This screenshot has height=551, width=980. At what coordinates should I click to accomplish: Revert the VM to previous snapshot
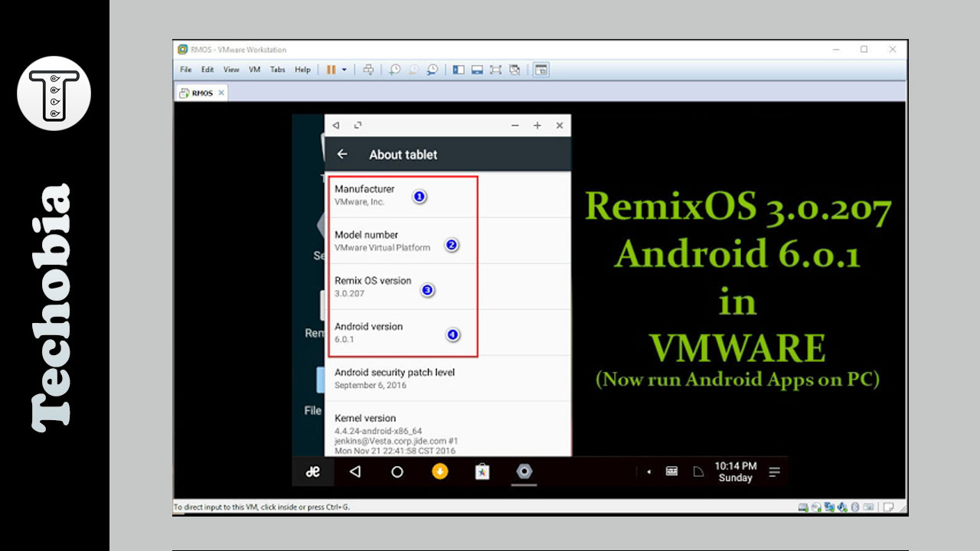413,70
